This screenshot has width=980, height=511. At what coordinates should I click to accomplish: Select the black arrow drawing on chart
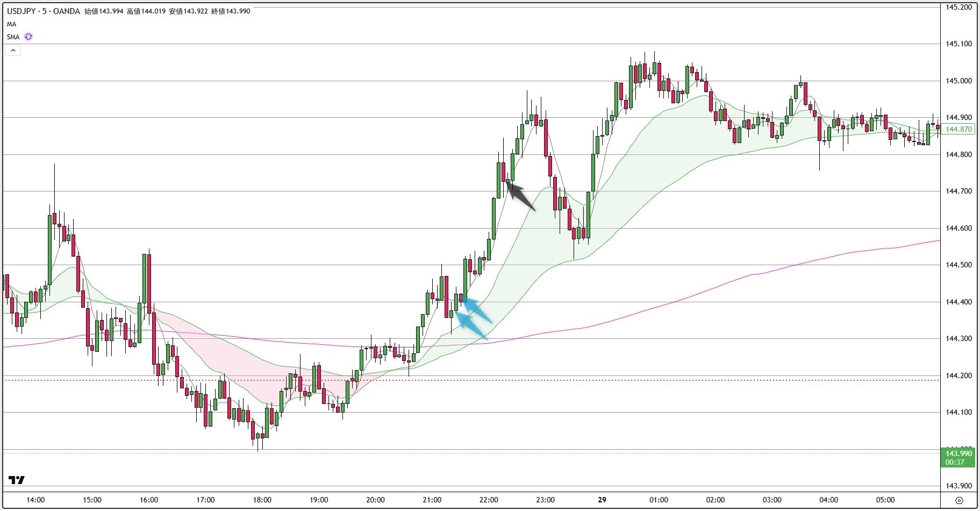tap(521, 196)
